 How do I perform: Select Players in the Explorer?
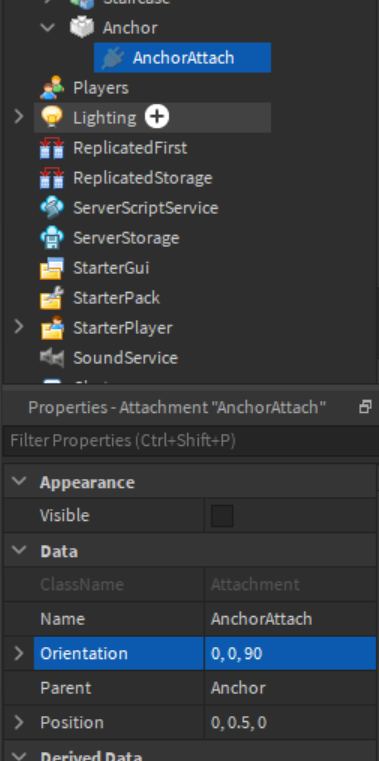[100, 88]
